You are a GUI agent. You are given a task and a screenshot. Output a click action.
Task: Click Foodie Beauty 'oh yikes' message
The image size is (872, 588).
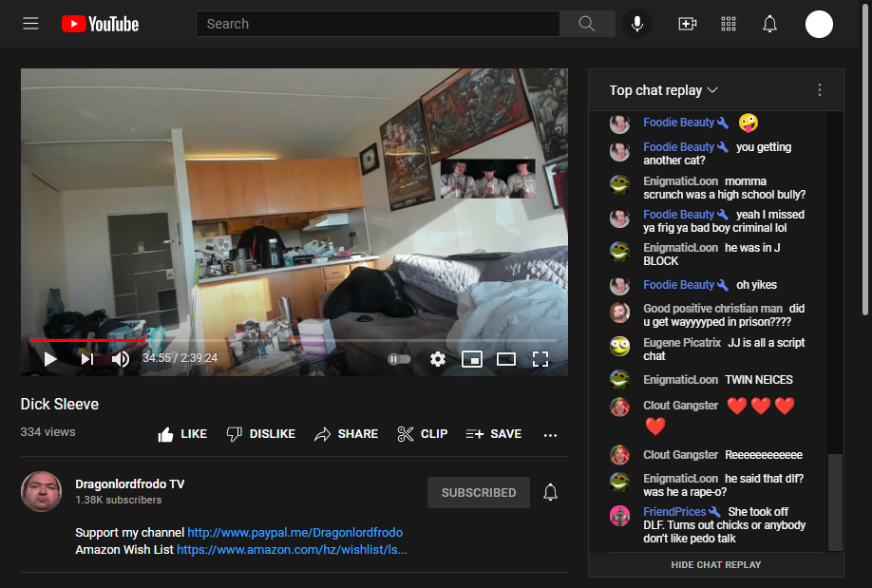(756, 285)
